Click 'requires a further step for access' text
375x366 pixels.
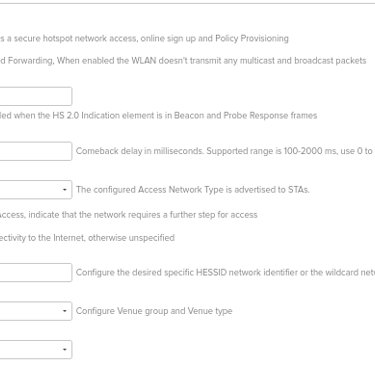(x=193, y=215)
